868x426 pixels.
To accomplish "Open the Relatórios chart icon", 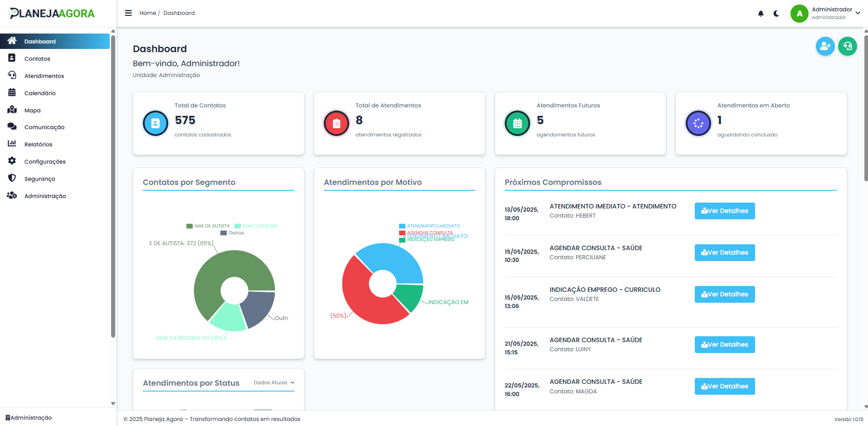I will [x=12, y=144].
